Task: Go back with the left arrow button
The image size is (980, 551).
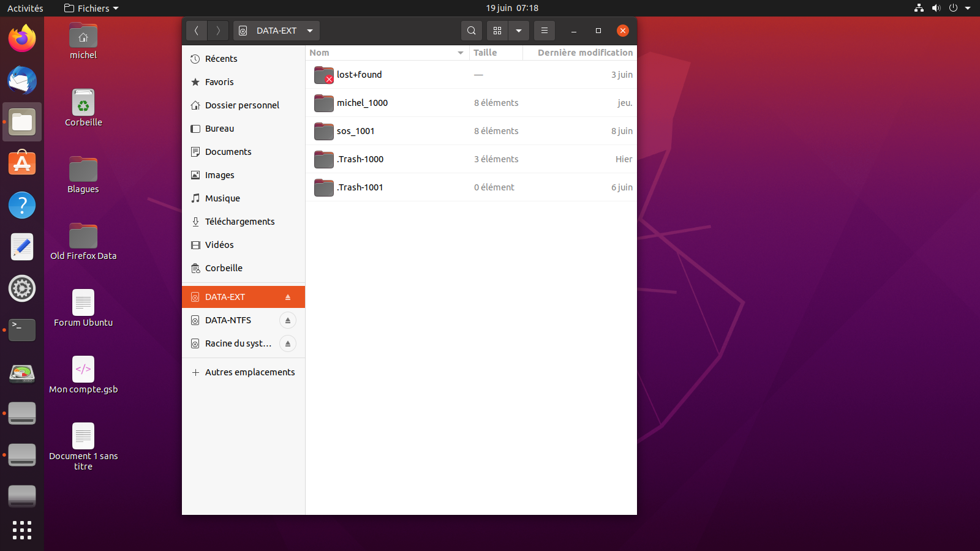Action: (x=196, y=31)
